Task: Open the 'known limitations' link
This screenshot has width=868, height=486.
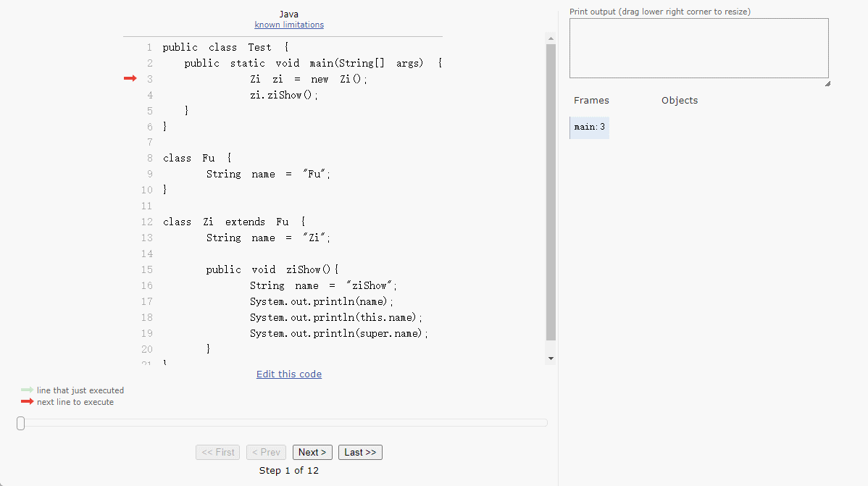Action: 289,25
